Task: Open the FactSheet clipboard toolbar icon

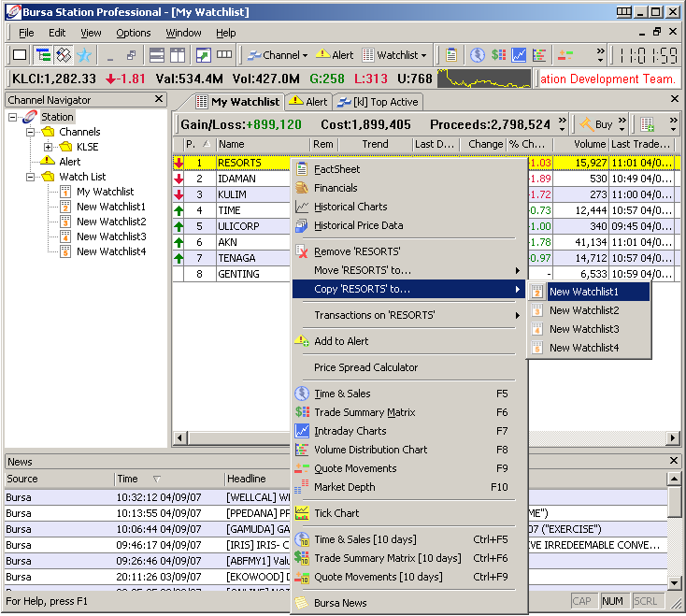Action: (x=451, y=55)
